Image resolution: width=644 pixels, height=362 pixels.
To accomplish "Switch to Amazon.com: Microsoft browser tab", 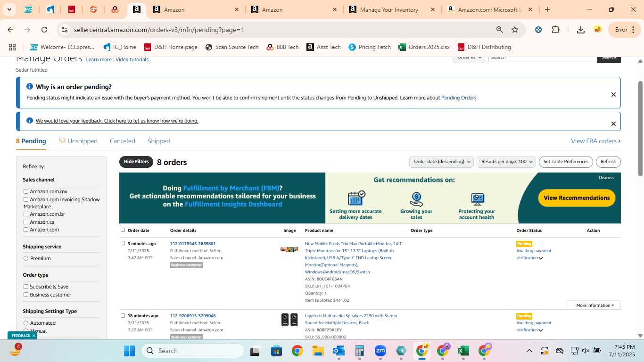I will [488, 9].
